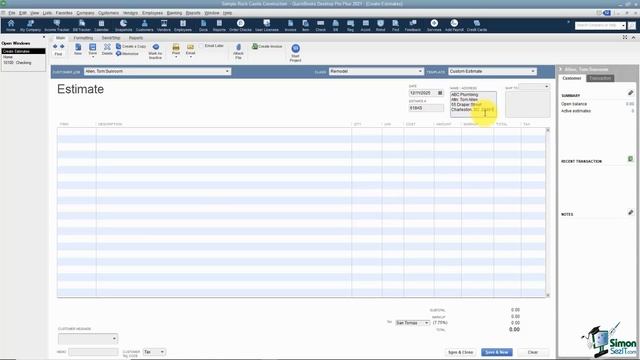This screenshot has width=640, height=360.
Task: Open My Company icon
Action: pyautogui.click(x=30, y=25)
